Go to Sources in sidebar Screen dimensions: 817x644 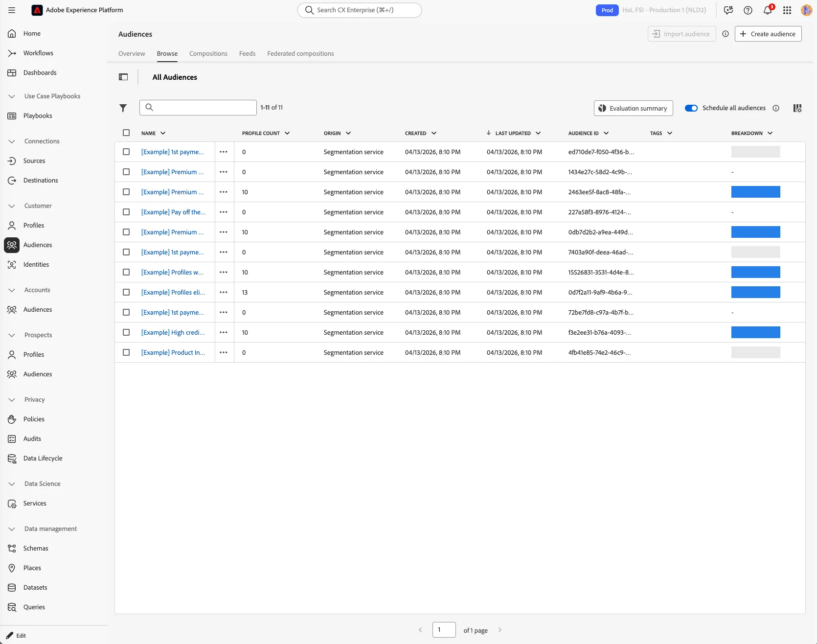point(34,161)
